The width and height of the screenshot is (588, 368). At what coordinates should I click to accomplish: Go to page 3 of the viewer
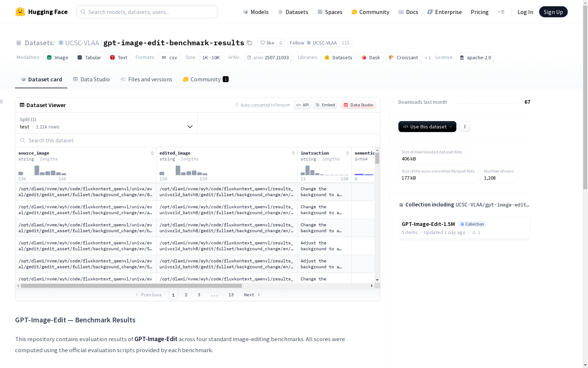(199, 295)
